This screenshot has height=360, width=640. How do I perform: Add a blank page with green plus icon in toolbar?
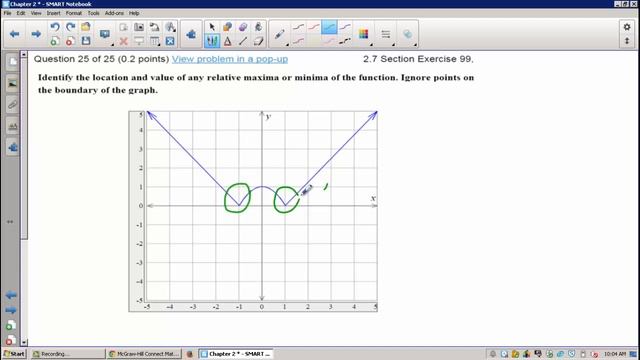pyautogui.click(x=55, y=41)
